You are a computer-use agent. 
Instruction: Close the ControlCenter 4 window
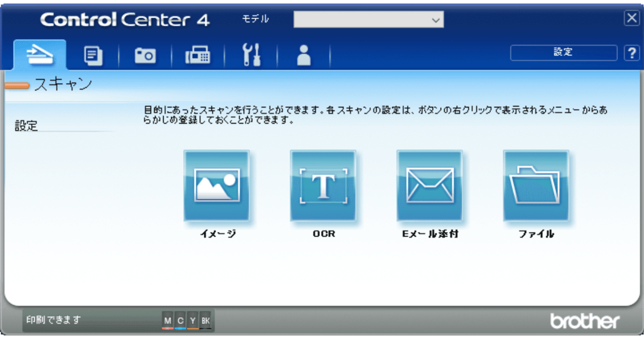(x=631, y=18)
